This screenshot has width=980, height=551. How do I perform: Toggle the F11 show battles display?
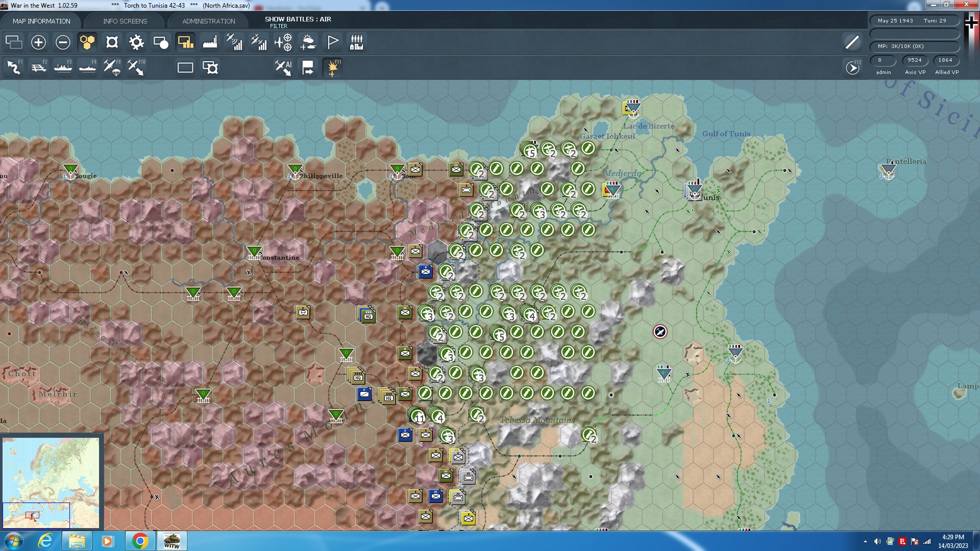coord(332,67)
